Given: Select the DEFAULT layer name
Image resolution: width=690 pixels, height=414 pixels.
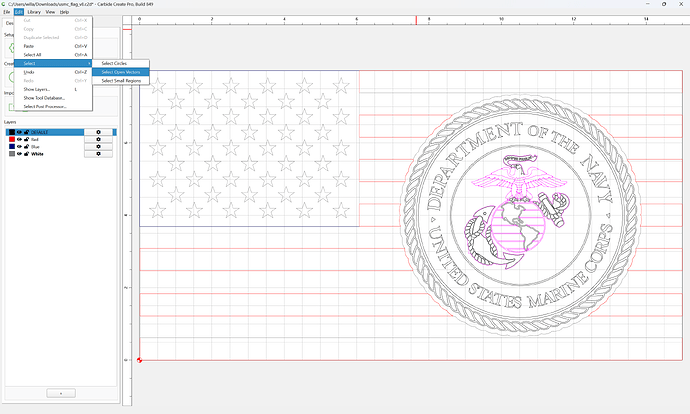Looking at the screenshot, I should [39, 132].
